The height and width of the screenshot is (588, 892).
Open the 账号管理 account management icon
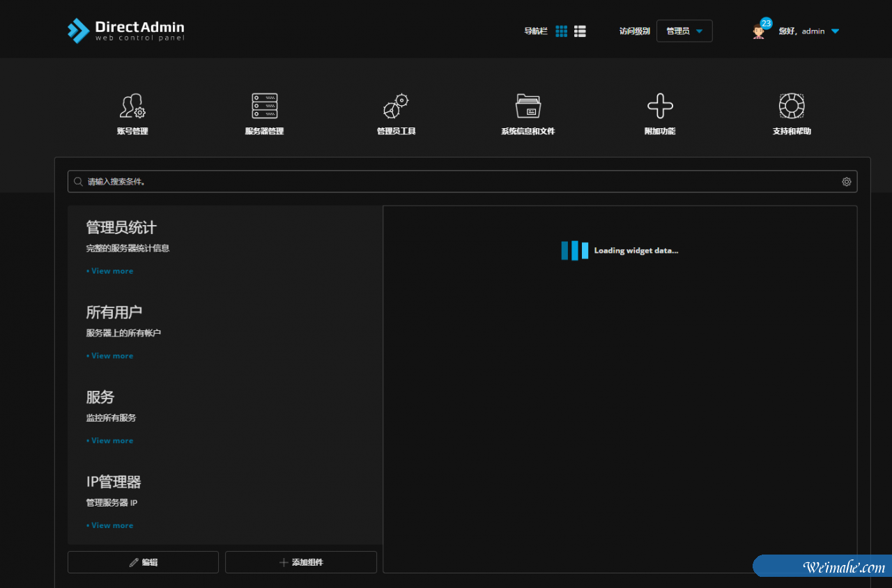point(132,107)
